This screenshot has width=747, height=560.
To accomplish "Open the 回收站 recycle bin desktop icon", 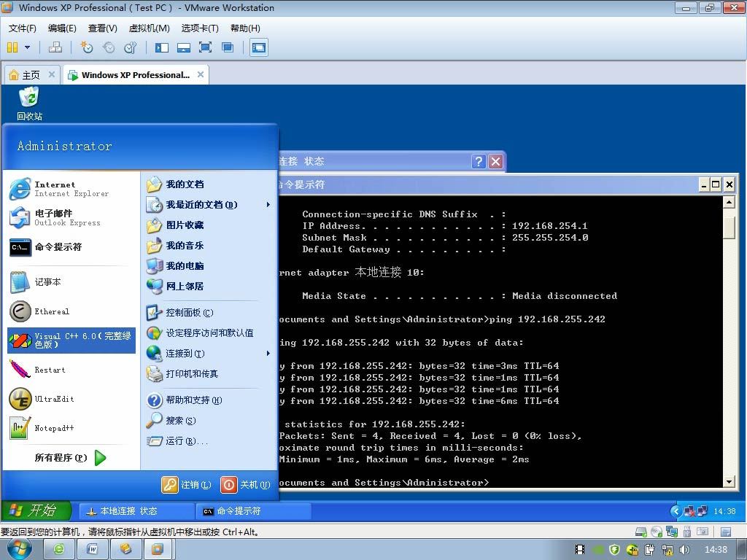I will click(x=29, y=104).
